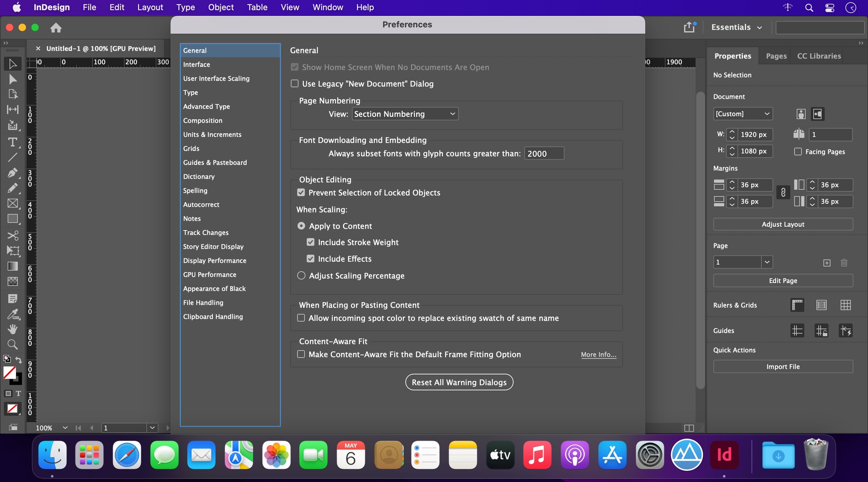Set landscape page orientation in Properties
The width and height of the screenshot is (868, 482).
(x=817, y=114)
